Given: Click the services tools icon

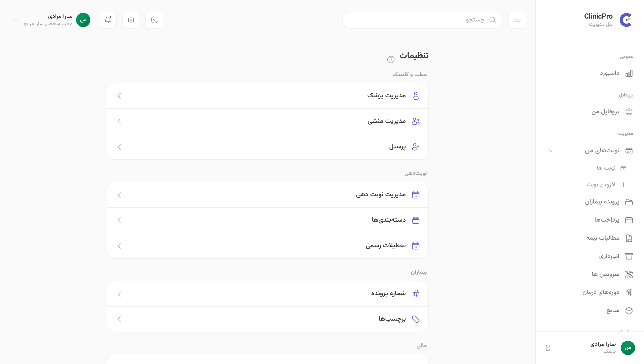Looking at the screenshot, I should [629, 274].
